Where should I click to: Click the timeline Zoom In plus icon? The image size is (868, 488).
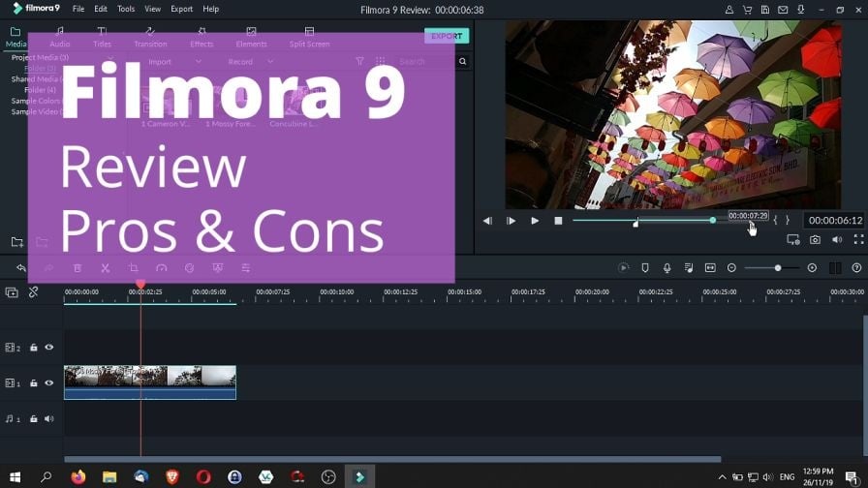812,268
